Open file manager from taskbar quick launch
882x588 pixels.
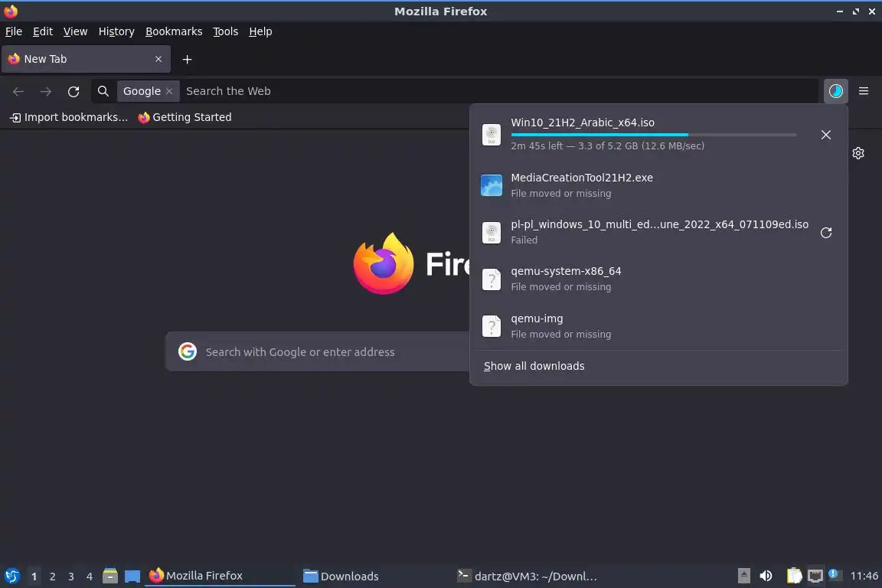click(x=110, y=576)
